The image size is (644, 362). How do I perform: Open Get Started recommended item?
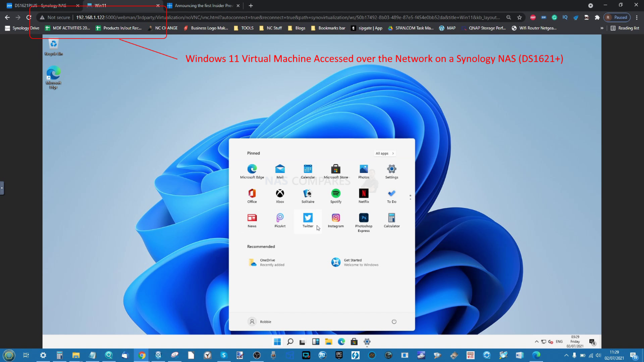click(355, 263)
